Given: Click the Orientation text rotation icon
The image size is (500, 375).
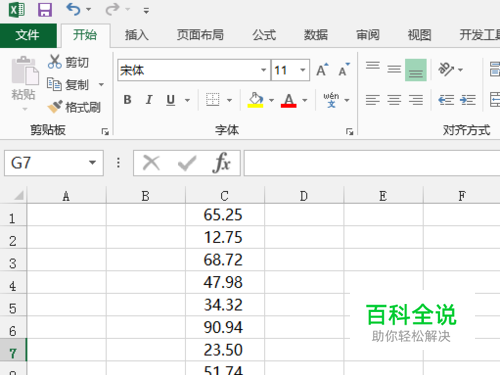Looking at the screenshot, I should (446, 69).
